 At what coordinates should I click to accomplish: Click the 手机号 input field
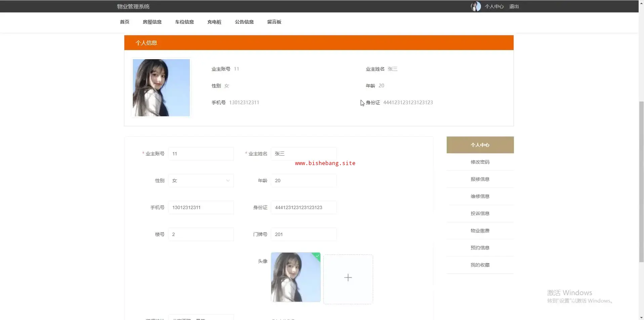pos(201,207)
